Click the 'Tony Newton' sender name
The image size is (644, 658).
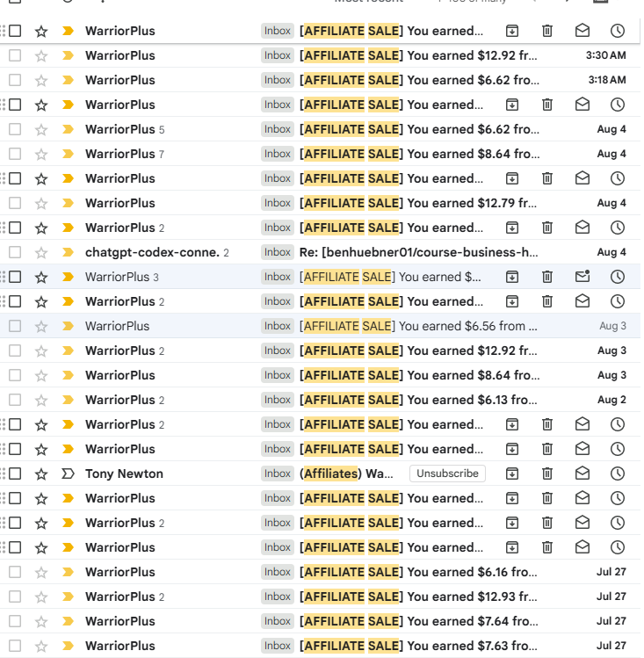124,474
